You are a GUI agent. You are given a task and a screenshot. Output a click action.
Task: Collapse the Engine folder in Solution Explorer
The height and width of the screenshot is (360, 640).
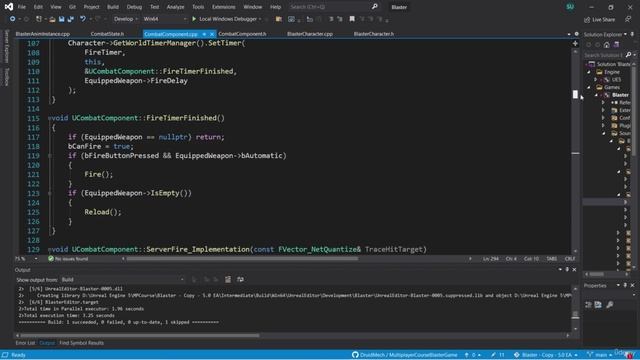589,72
